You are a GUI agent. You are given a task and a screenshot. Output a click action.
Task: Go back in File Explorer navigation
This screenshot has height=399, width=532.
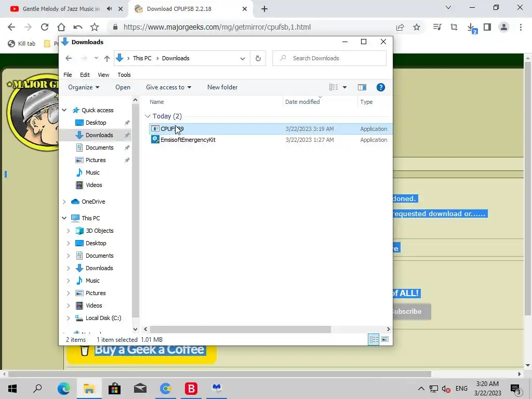[x=69, y=58]
